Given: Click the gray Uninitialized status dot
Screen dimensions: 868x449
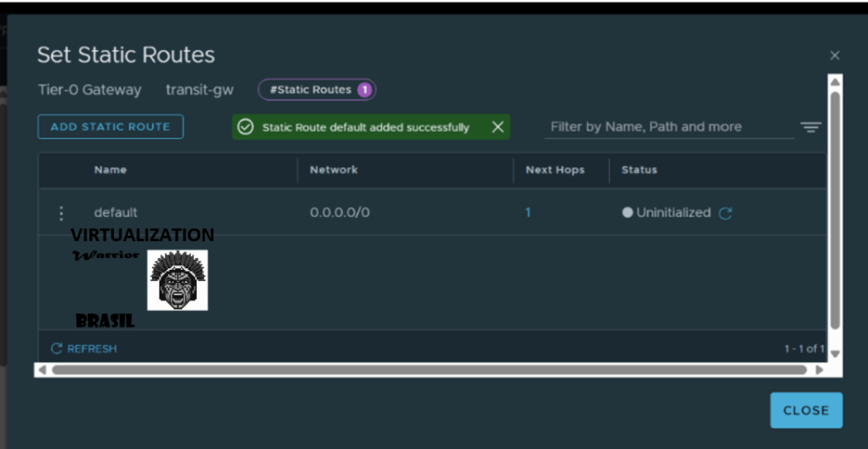Looking at the screenshot, I should [x=628, y=213].
